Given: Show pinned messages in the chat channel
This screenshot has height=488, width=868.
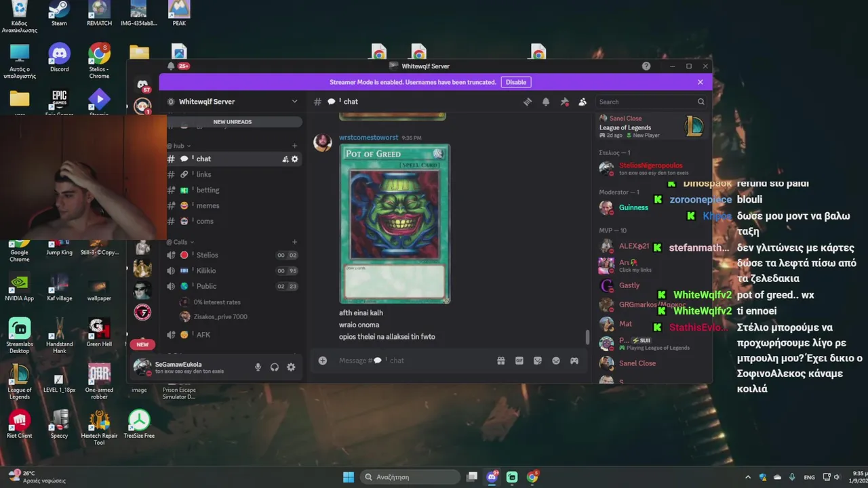Looking at the screenshot, I should (564, 102).
